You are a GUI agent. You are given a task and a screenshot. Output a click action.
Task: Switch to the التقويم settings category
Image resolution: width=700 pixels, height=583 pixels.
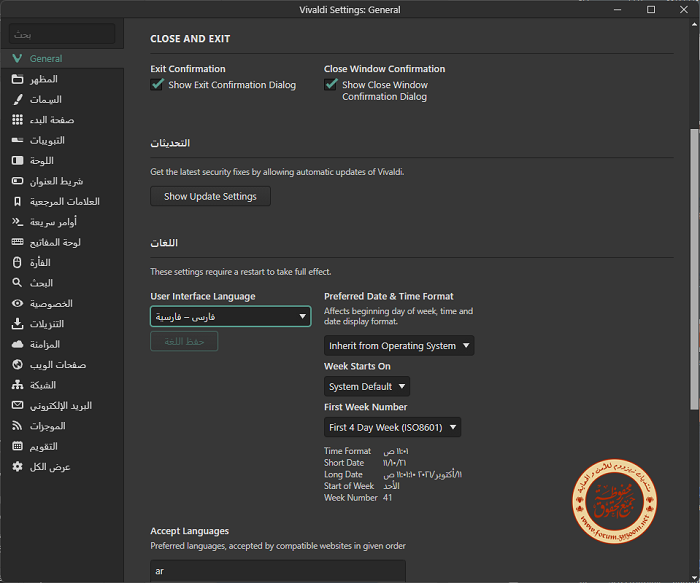click(x=44, y=446)
